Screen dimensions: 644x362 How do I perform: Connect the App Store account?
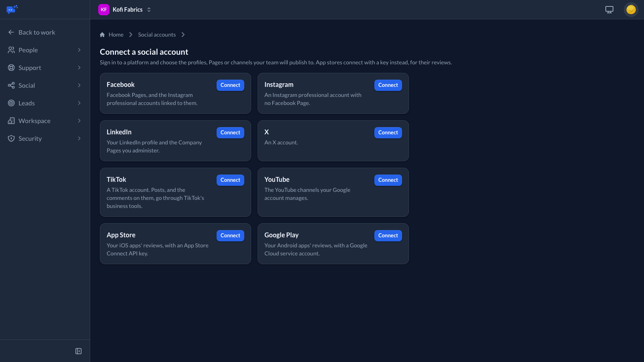tap(230, 236)
